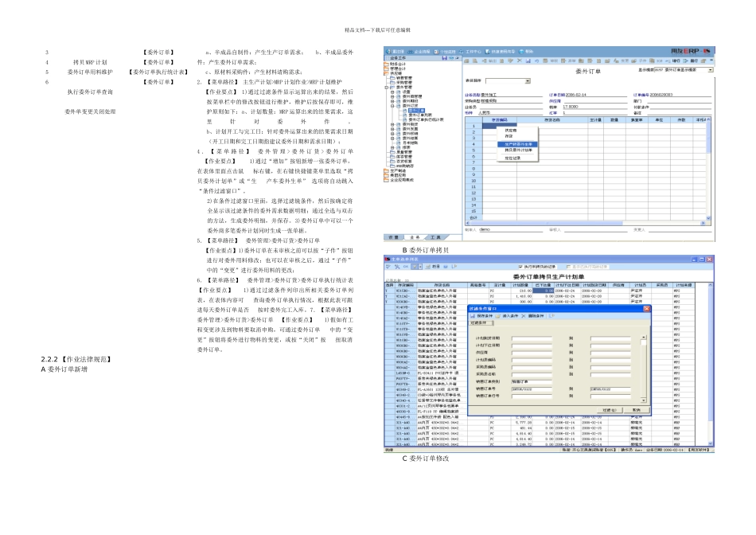
Task: Close the 过滤条件窗口 dialog
Action: tap(646, 309)
